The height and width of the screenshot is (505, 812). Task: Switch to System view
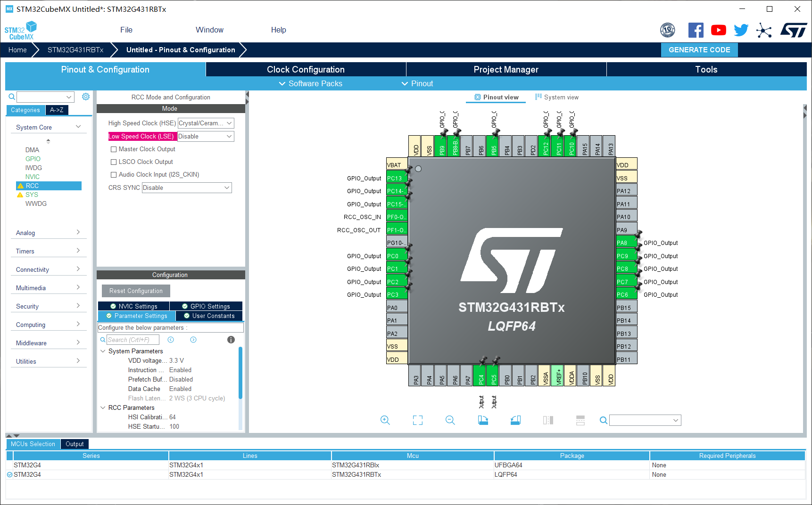[557, 97]
